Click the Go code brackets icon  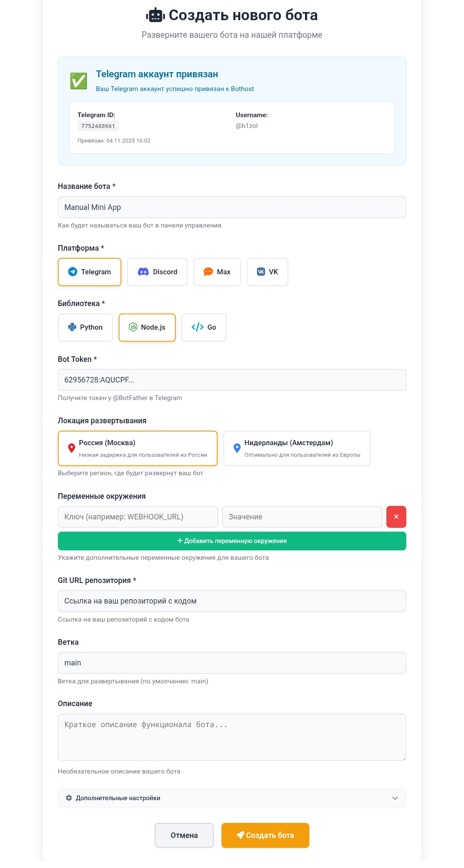(198, 327)
